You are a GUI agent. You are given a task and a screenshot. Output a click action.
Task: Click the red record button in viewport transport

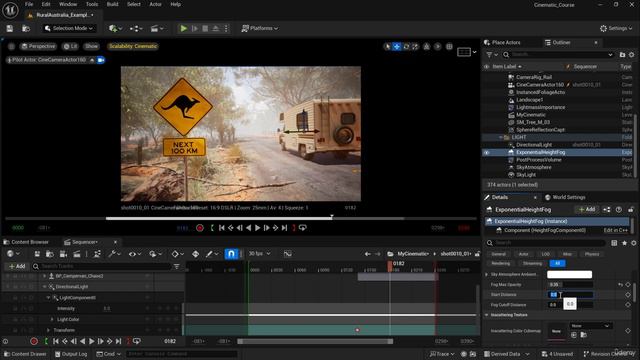200,228
